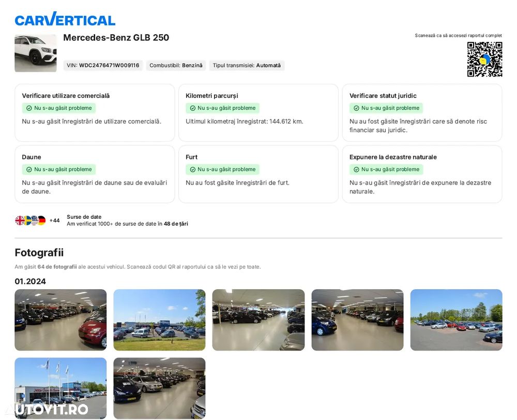The image size is (517, 420).
Task: Click 'Nu au fost găsite înregistrări de furt.' text
Action: (237, 183)
